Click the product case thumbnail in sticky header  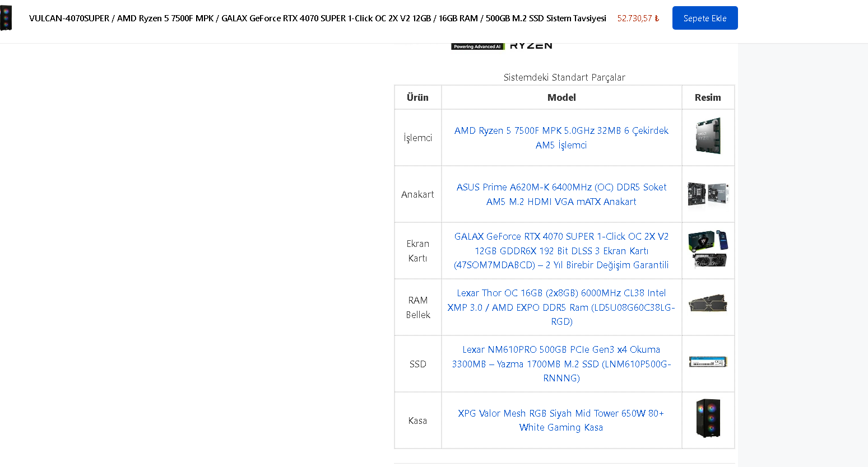(x=6, y=18)
